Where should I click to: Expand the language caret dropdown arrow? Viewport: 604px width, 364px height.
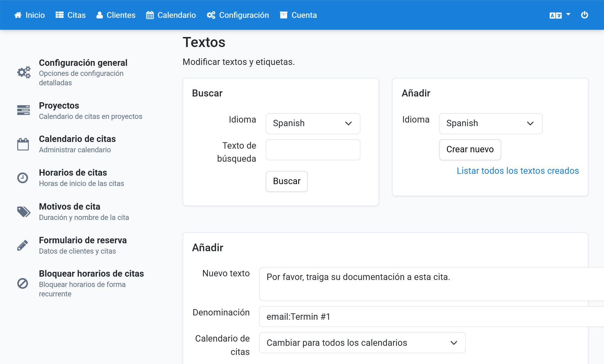tap(568, 15)
